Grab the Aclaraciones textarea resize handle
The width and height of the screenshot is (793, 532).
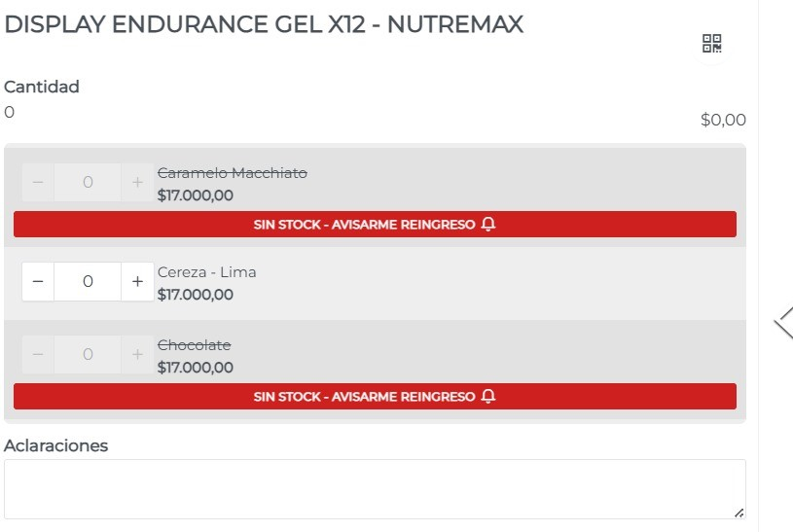coord(739,512)
